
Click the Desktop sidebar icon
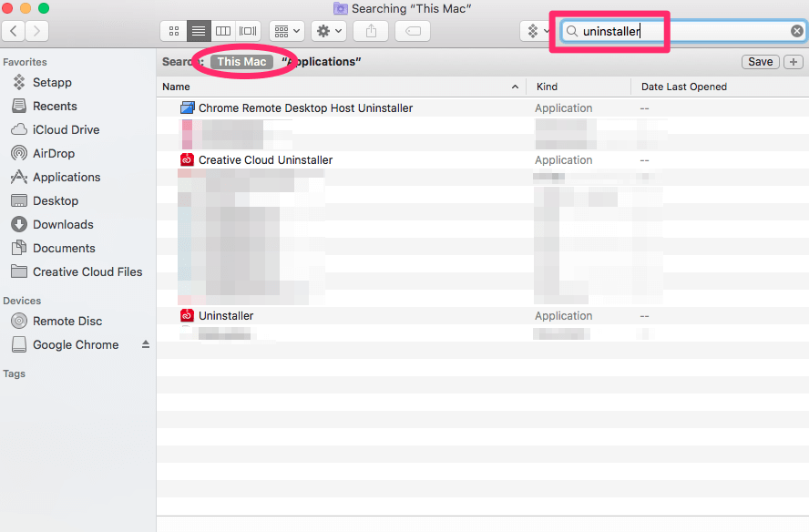pos(19,200)
